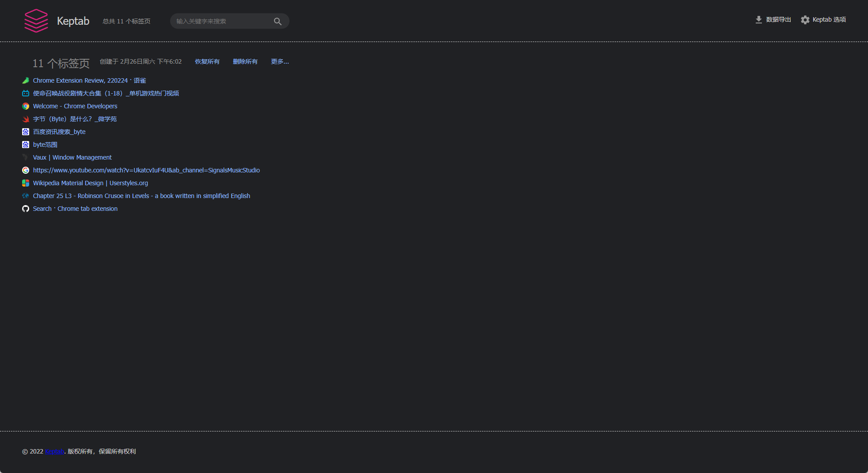The height and width of the screenshot is (473, 868).
Task: Click the data export download icon
Action: 758,19
